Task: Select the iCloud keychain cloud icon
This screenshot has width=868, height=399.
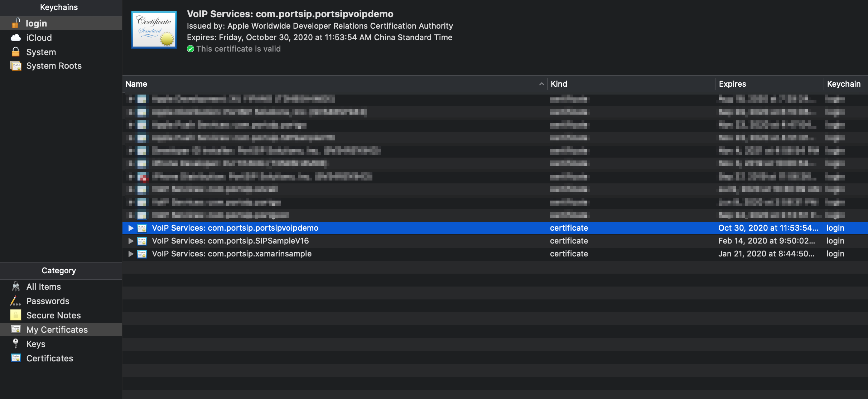Action: [16, 38]
